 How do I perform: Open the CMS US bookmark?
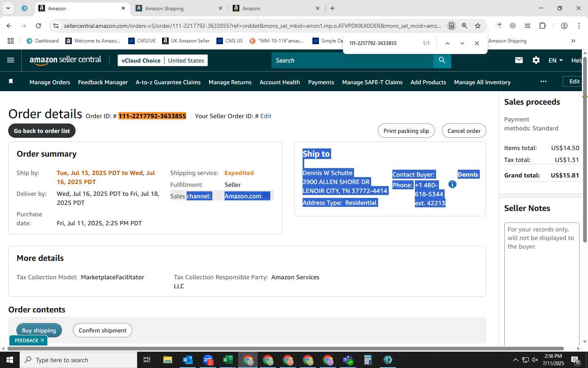tap(229, 41)
